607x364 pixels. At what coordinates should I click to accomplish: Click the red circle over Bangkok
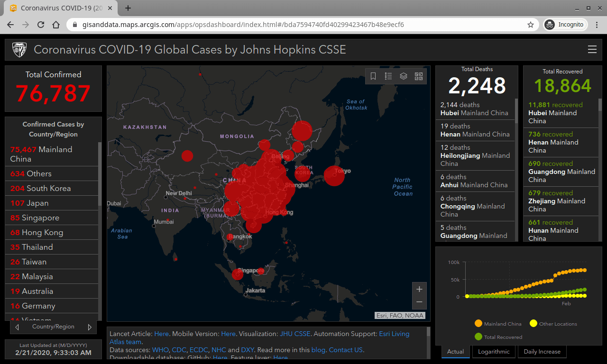click(230, 237)
